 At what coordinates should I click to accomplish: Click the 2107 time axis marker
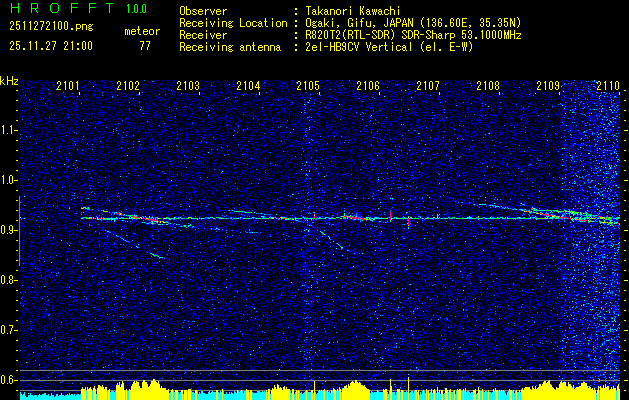(x=428, y=85)
